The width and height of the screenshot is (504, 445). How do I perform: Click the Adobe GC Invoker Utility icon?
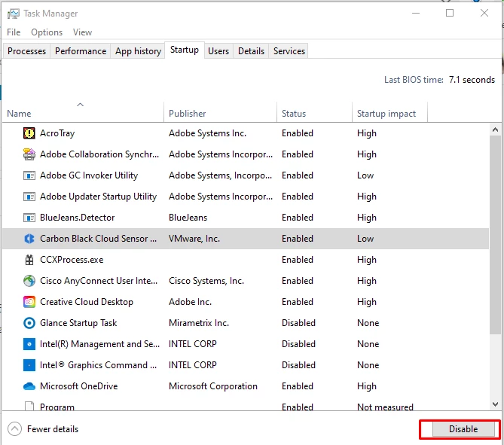(x=29, y=175)
